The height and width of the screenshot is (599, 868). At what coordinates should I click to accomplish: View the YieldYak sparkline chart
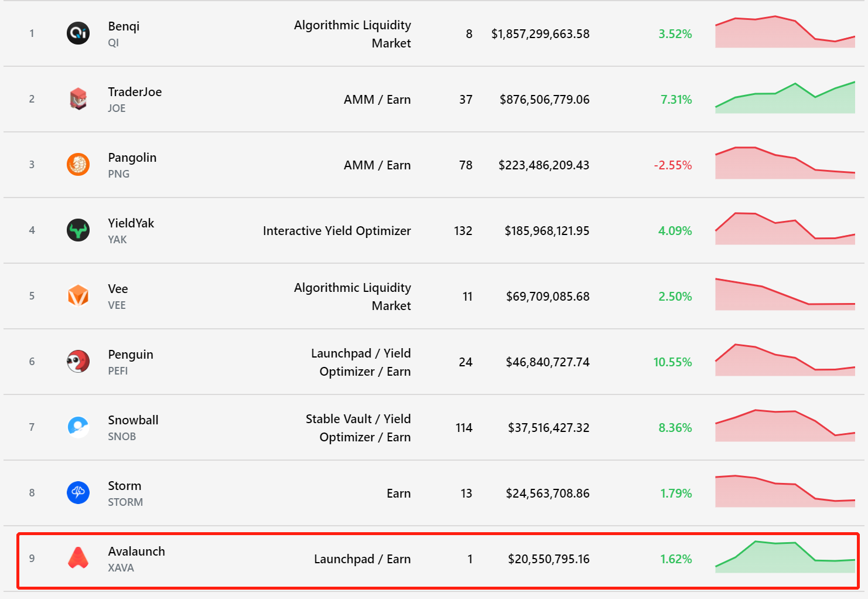[x=785, y=229]
